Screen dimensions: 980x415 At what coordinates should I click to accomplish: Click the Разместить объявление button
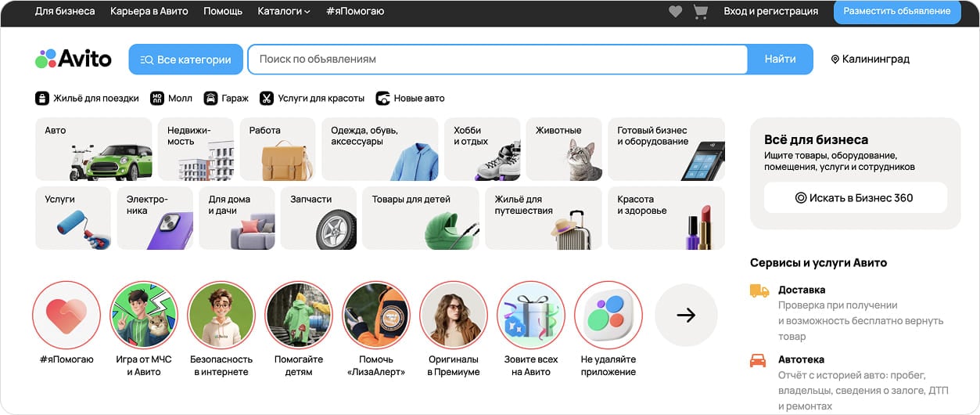(x=897, y=12)
